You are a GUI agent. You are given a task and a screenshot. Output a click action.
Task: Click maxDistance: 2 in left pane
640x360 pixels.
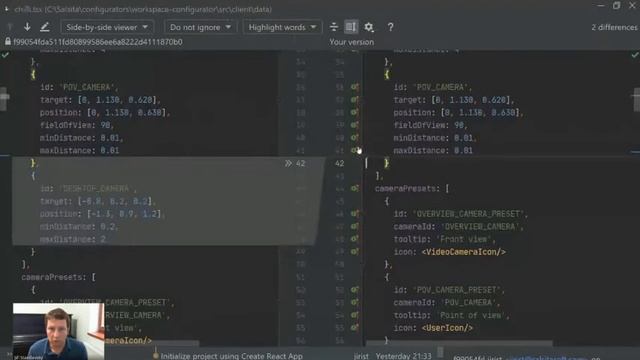point(73,239)
